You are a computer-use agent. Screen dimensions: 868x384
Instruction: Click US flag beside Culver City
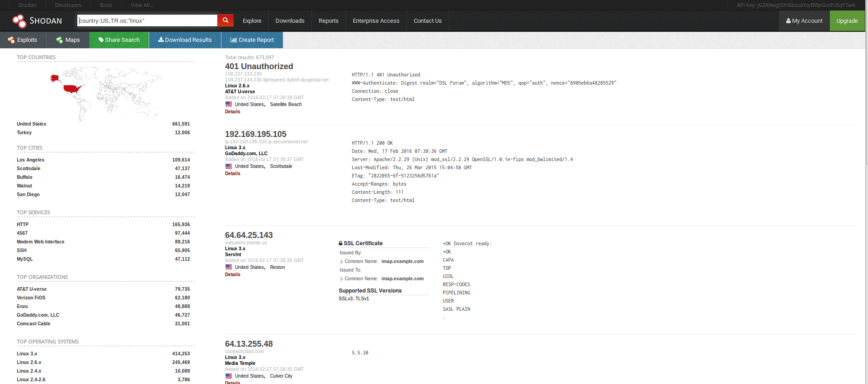[229, 376]
